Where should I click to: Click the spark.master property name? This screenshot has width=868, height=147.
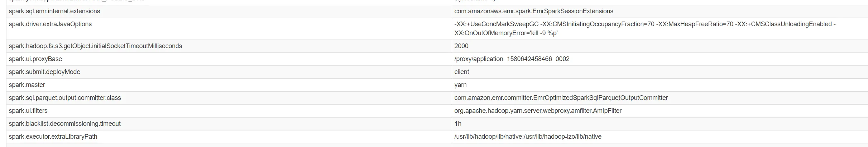coord(27,85)
